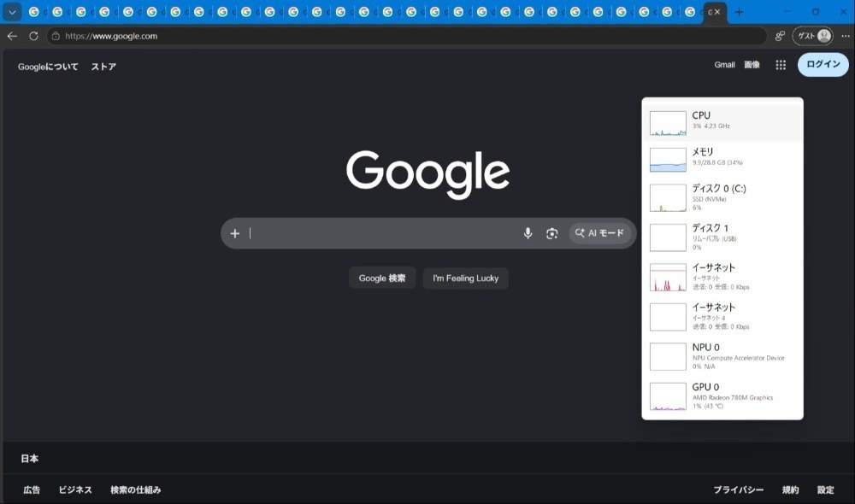Viewport: 855px width, 504px height.
Task: Select ディスク 0 (C:) performance item
Action: [722, 197]
